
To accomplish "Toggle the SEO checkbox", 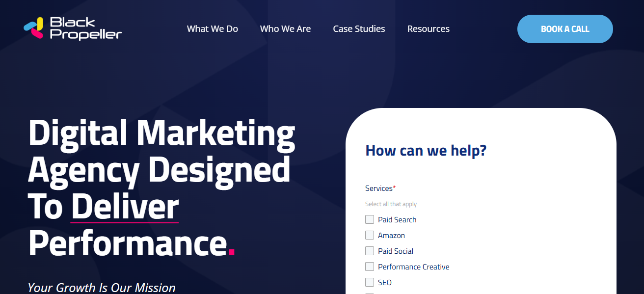I will click(370, 282).
